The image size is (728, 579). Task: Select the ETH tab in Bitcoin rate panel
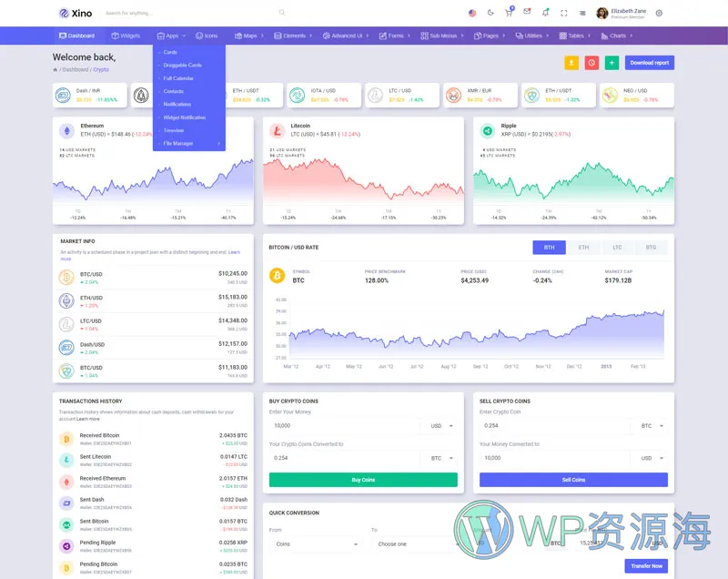pos(583,248)
